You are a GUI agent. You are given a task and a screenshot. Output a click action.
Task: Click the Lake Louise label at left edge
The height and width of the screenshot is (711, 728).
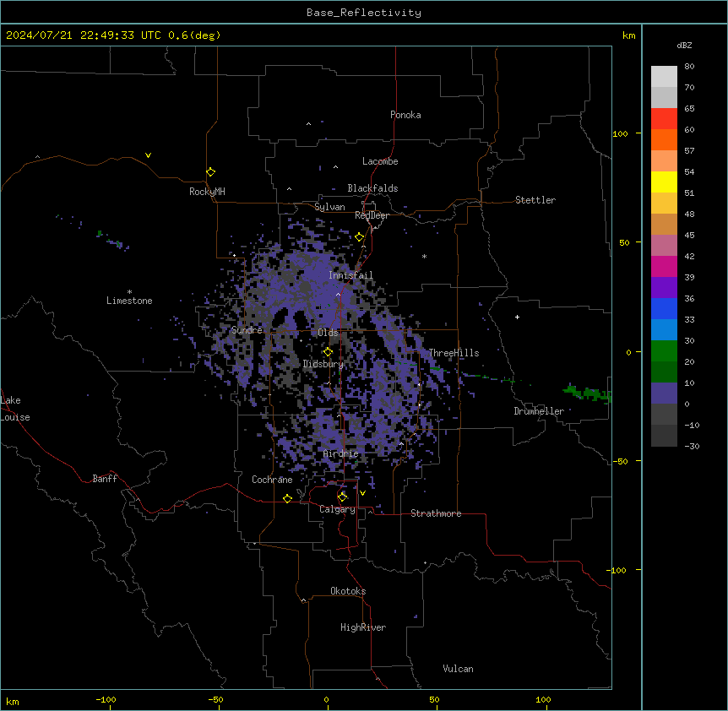(x=15, y=409)
